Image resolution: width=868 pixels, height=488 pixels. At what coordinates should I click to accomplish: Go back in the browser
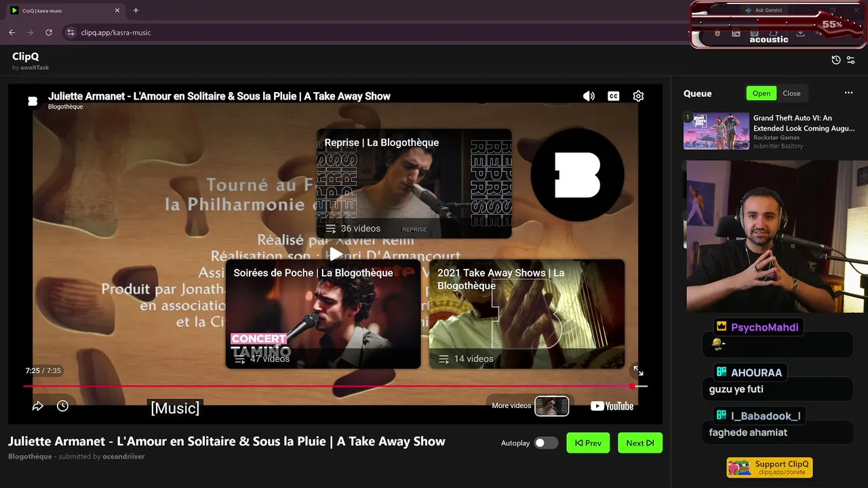(12, 33)
